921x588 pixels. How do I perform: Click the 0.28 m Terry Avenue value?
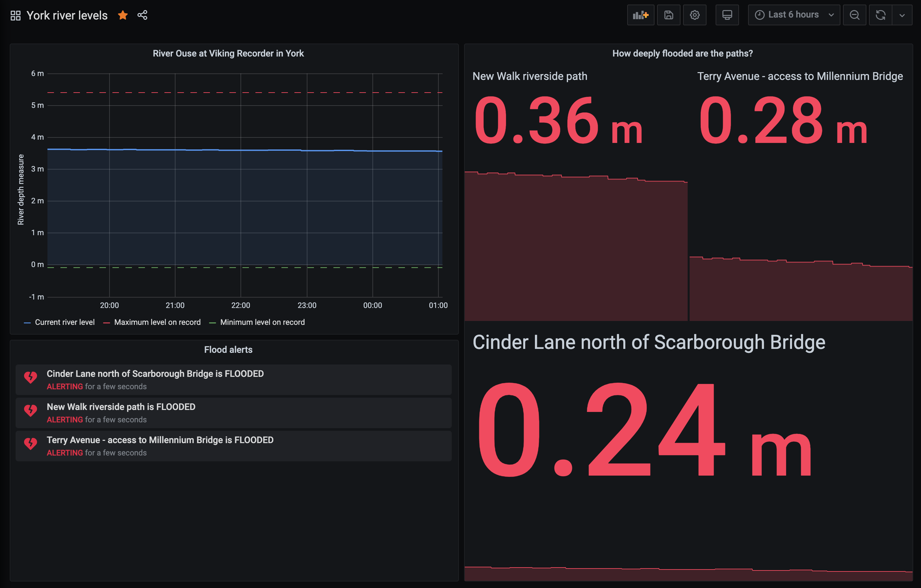783,121
